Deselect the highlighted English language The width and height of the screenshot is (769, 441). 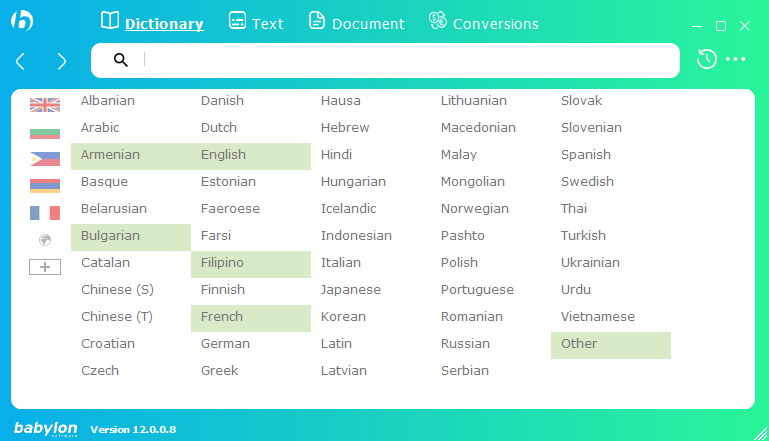point(251,156)
